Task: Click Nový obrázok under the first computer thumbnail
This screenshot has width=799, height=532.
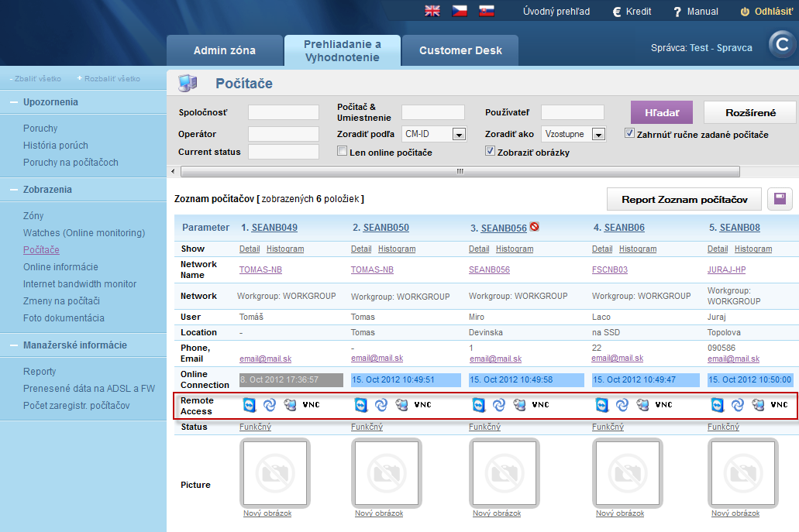Action: click(x=267, y=513)
